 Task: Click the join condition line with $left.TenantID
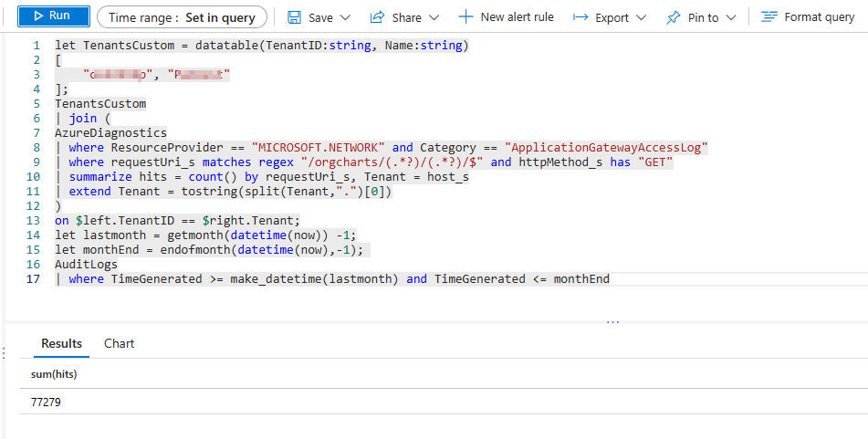pyautogui.click(x=177, y=220)
